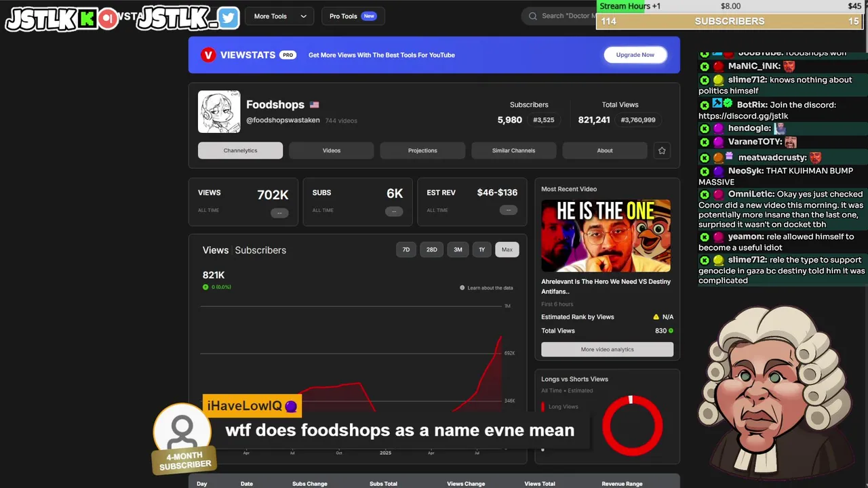This screenshot has height=488, width=868.
Task: Click the US flag icon beside Foodshops
Action: pyautogui.click(x=314, y=105)
